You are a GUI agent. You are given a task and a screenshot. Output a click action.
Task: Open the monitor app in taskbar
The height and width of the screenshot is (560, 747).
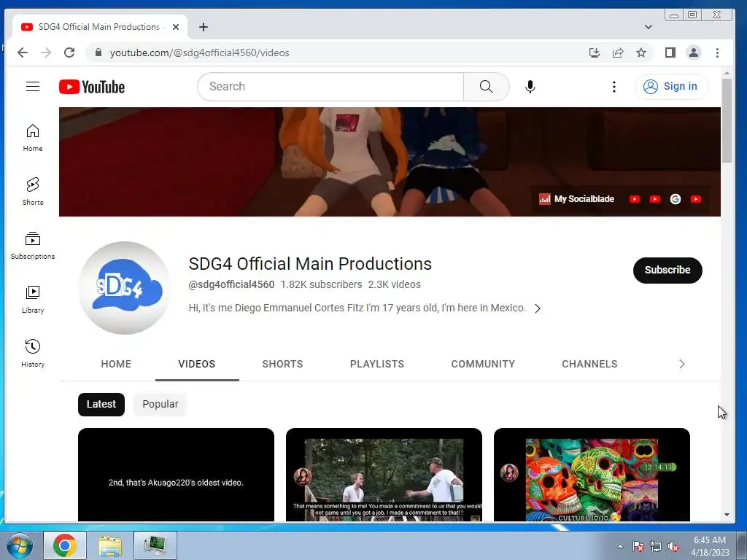point(155,545)
